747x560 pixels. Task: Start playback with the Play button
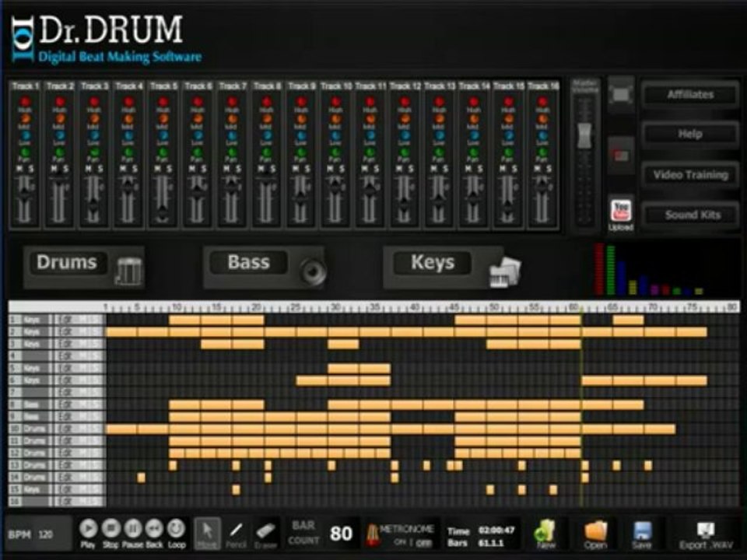[88, 528]
